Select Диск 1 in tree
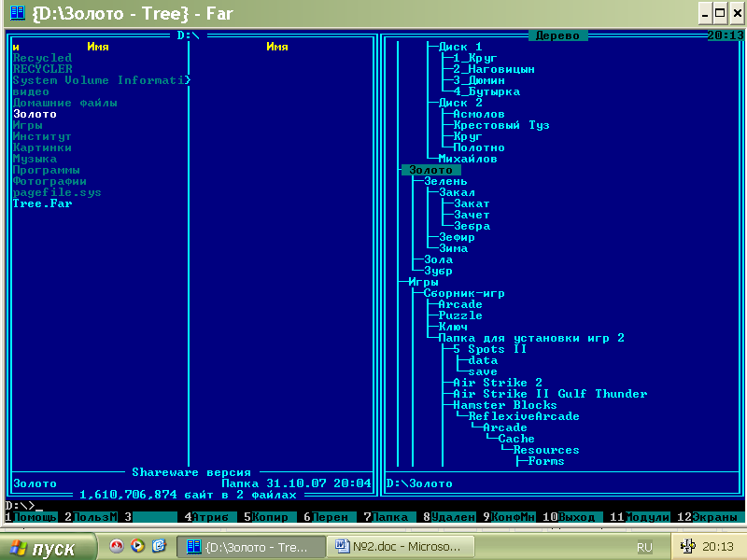The width and height of the screenshot is (747, 560). (x=460, y=47)
